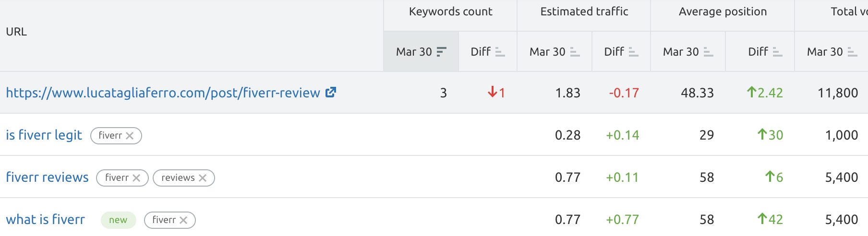Open external link icon beside lucatagliaferro URL
Viewport: 868px width, 236px height.
pos(331,92)
